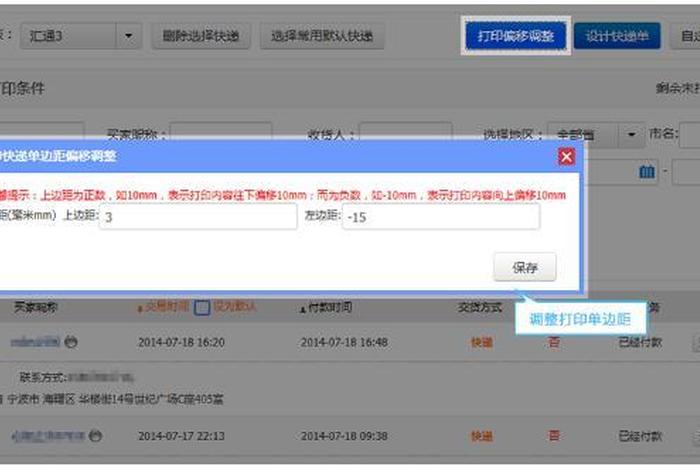Click the location pin icon before 宁波市 address

point(5,399)
